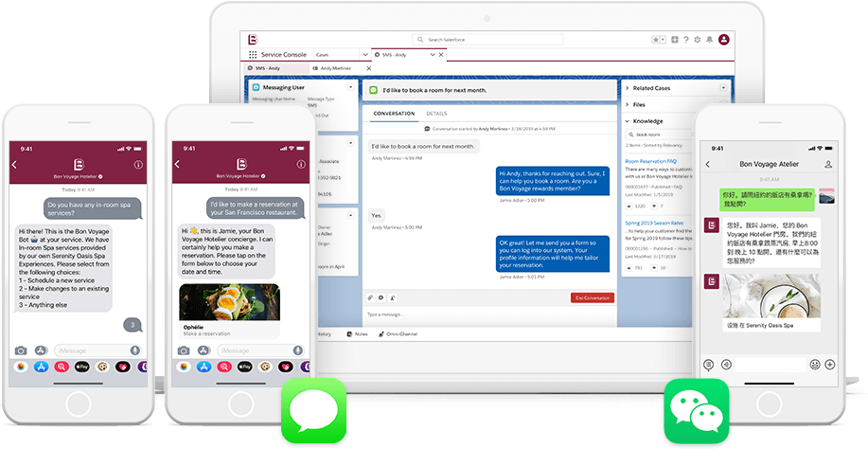Screen dimensions: 868x449
Task: Expand the Related Cases section
Action: (x=628, y=88)
